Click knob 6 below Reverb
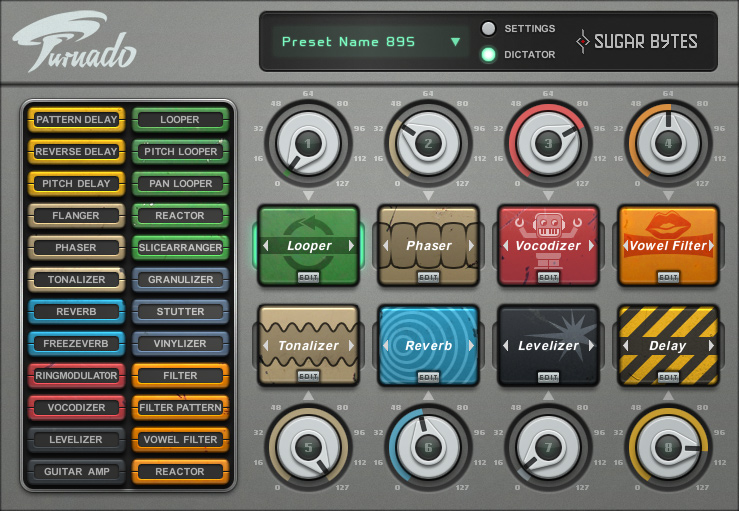Viewport: 739px width, 511px height. [428, 447]
